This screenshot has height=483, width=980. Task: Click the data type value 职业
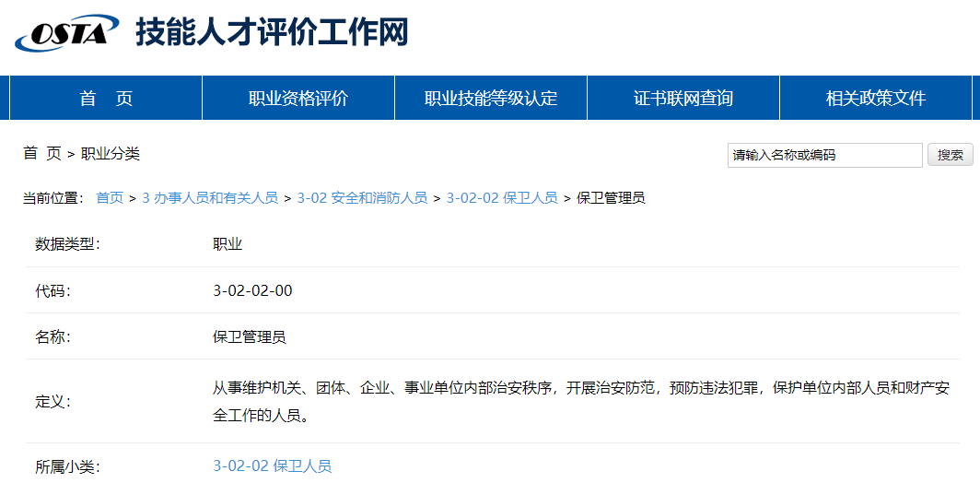point(227,244)
